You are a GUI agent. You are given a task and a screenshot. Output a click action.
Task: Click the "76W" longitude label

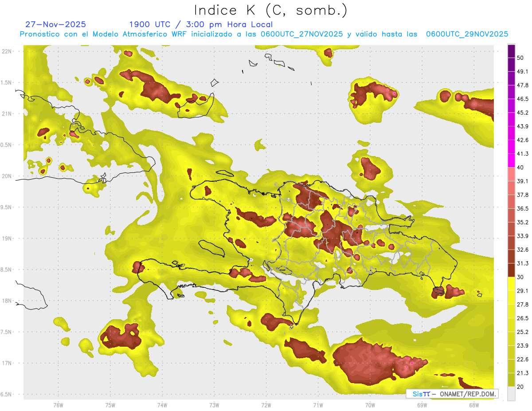pos(58,405)
